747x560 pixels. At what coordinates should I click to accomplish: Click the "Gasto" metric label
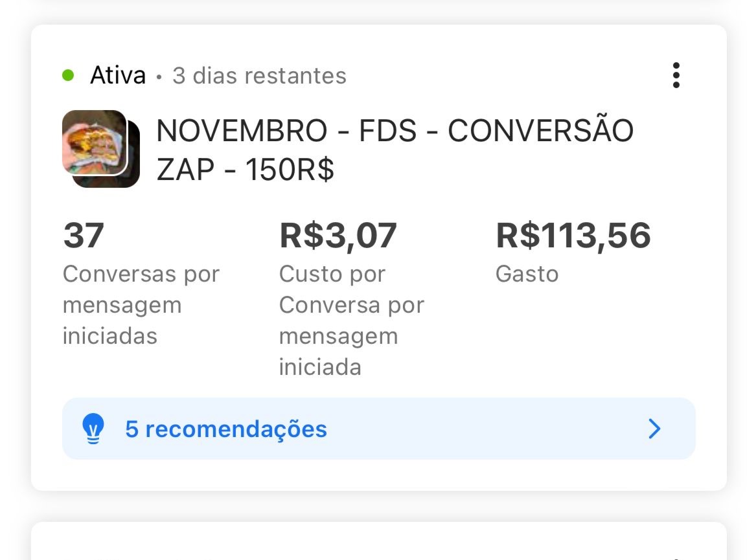click(527, 274)
